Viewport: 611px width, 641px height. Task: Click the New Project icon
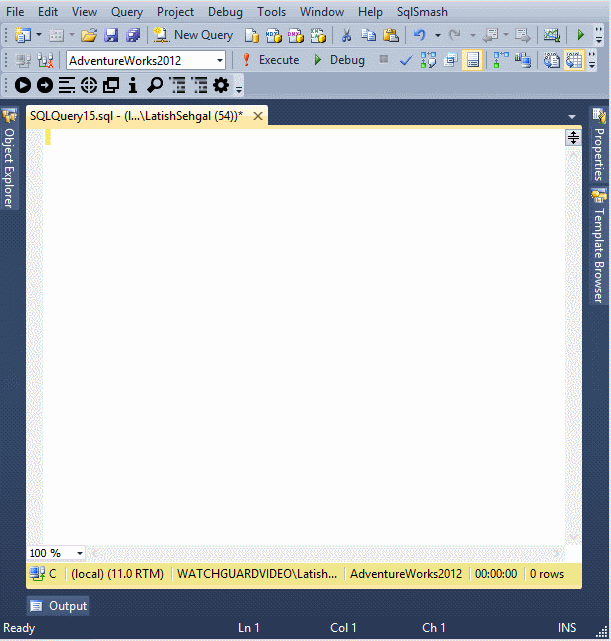22,35
